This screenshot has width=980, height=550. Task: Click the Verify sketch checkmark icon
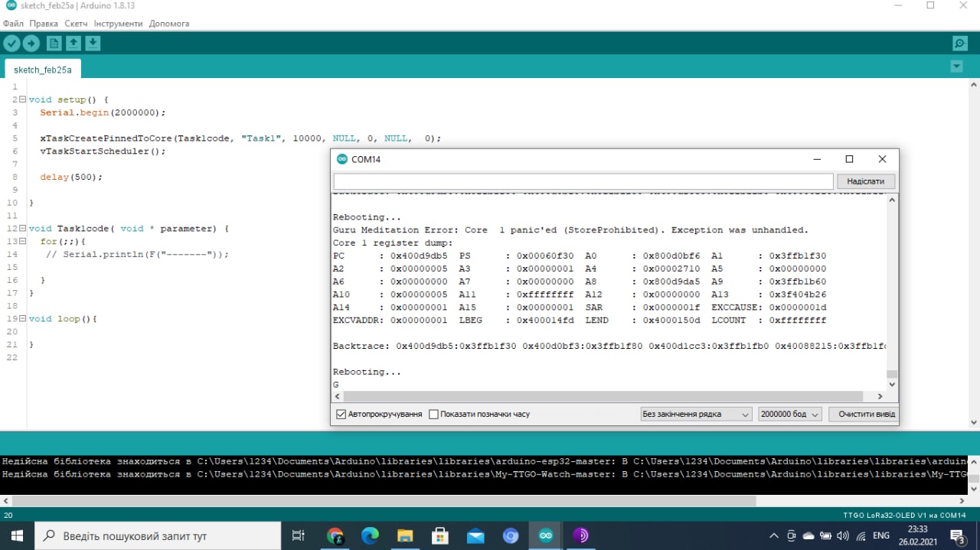(x=11, y=44)
